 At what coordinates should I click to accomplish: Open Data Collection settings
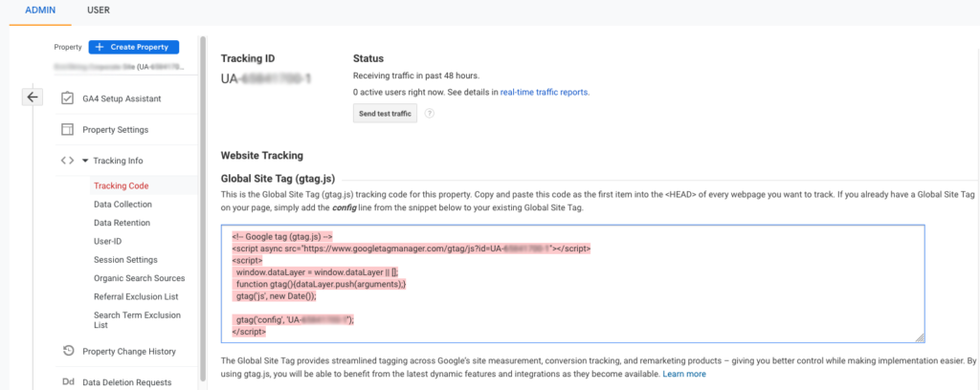(122, 204)
